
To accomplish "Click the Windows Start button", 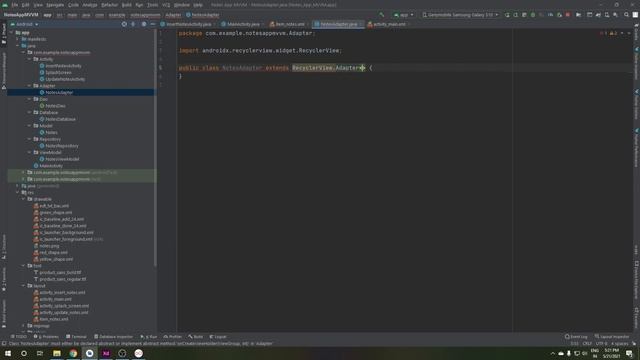I will [8, 353].
